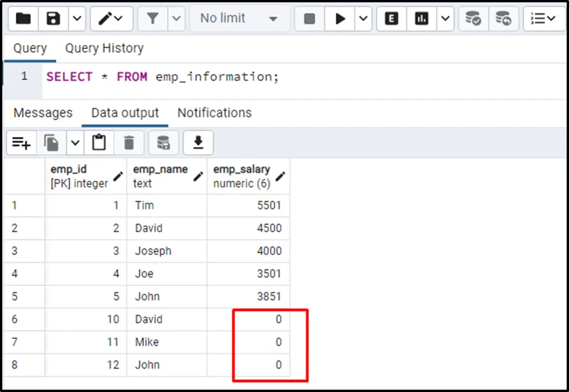Add a new row to the data grid
569x392 pixels.
tap(22, 142)
